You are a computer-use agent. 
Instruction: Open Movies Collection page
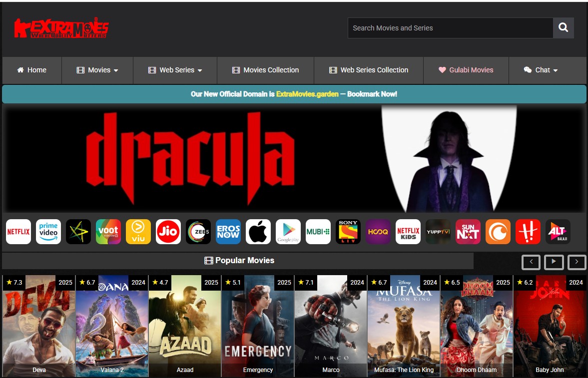[265, 70]
